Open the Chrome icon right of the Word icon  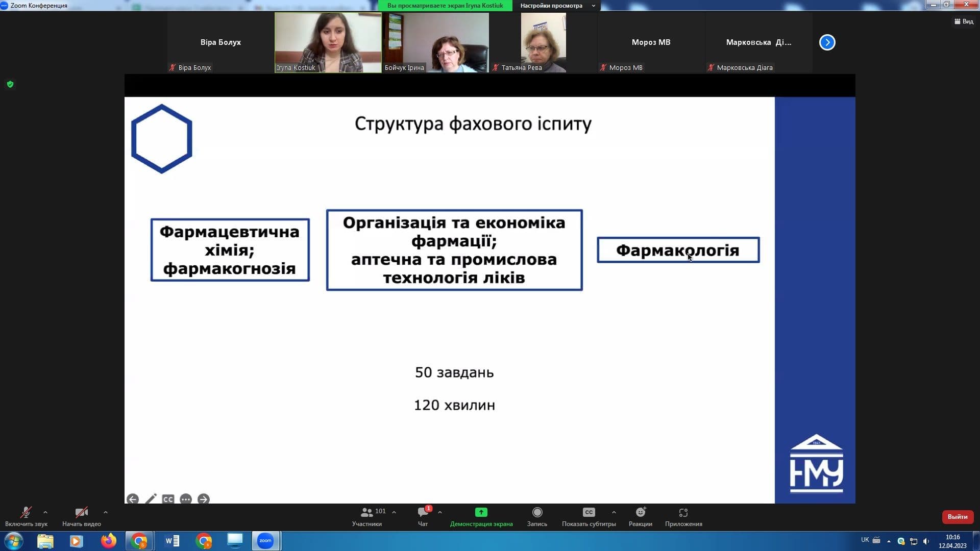point(204,541)
